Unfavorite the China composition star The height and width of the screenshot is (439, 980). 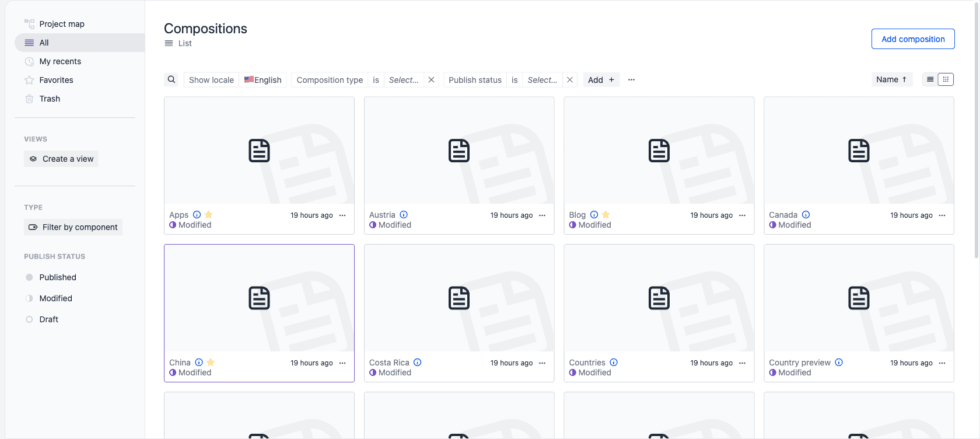pyautogui.click(x=211, y=363)
